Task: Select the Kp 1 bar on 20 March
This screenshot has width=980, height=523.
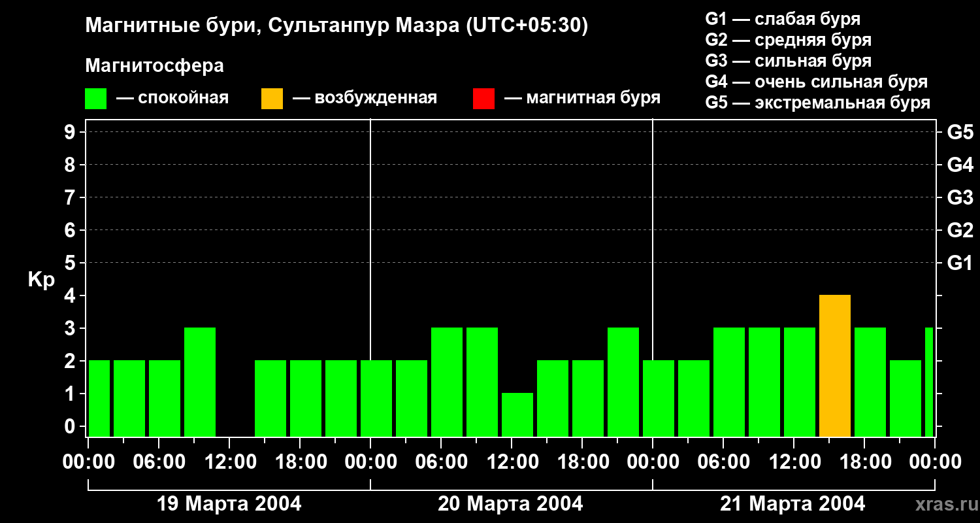Action: point(517,415)
